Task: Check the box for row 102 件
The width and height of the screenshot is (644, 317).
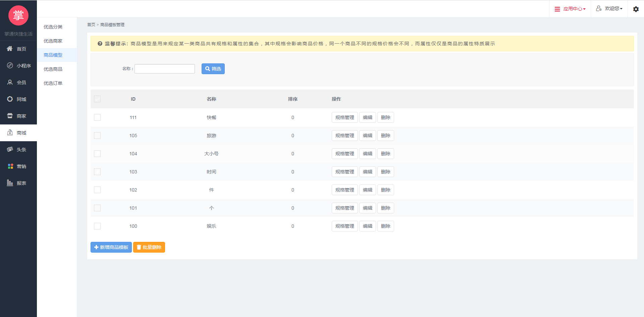Action: [x=97, y=190]
